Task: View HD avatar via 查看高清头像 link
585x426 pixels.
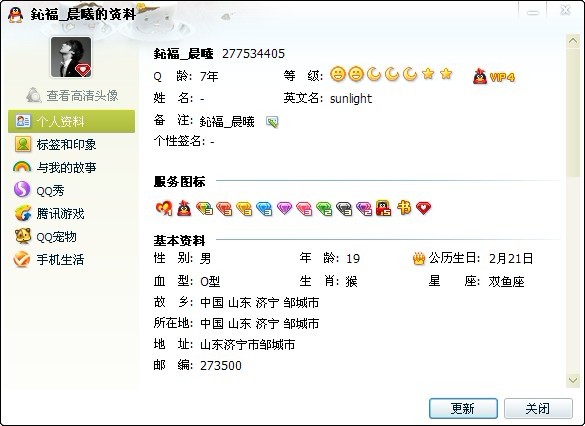Action: (72, 95)
